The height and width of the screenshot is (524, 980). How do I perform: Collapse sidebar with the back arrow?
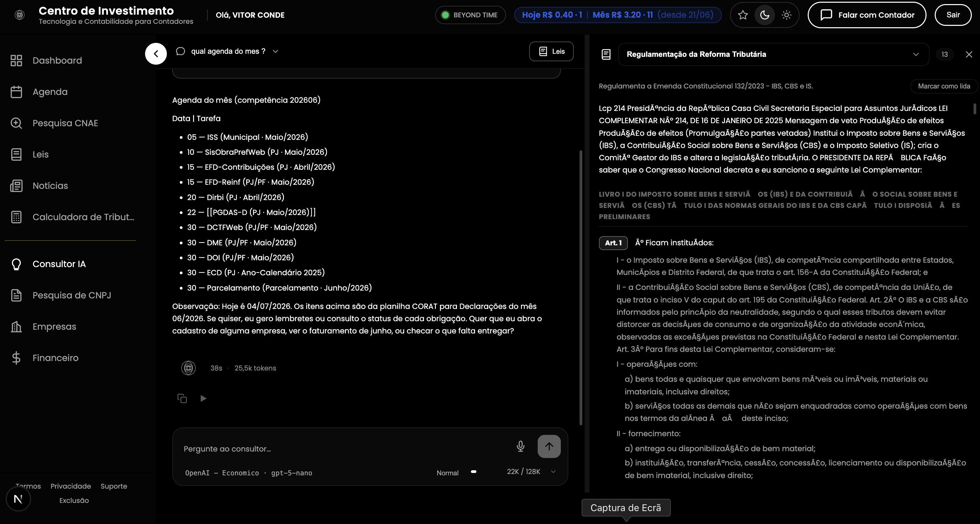(156, 54)
